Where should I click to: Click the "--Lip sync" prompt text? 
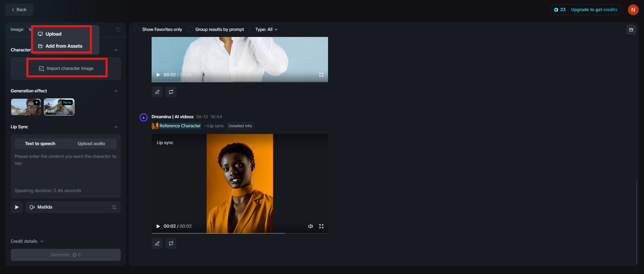point(214,126)
